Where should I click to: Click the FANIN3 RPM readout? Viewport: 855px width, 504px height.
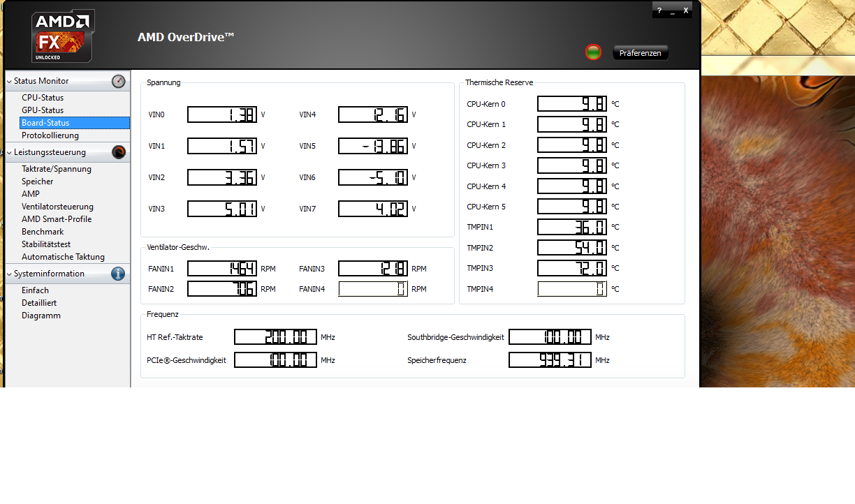[373, 269]
